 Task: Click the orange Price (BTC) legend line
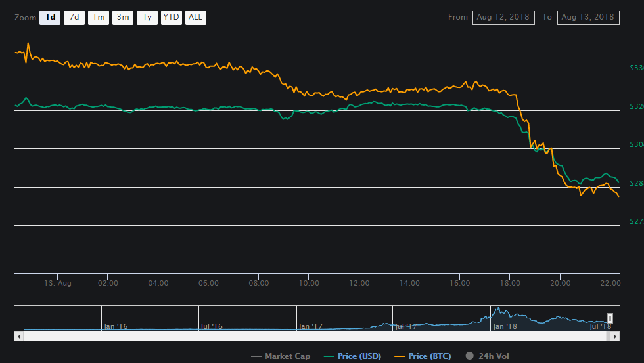[400, 356]
